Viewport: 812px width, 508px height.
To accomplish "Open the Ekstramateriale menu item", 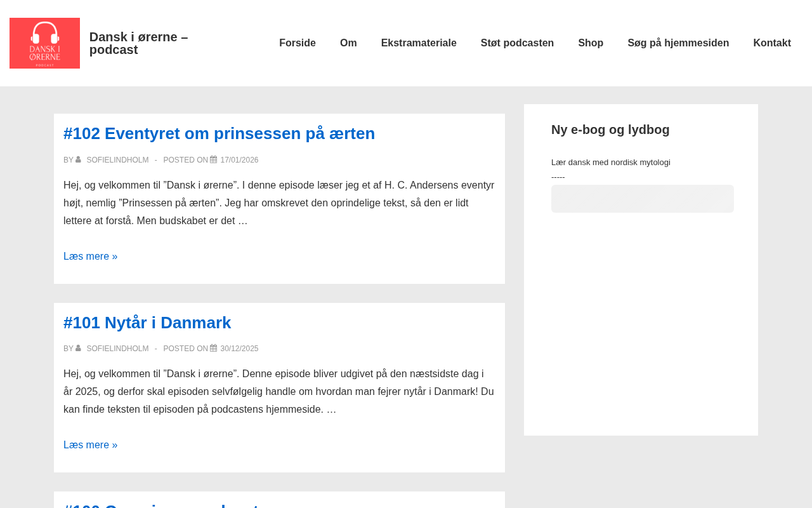I will (419, 43).
